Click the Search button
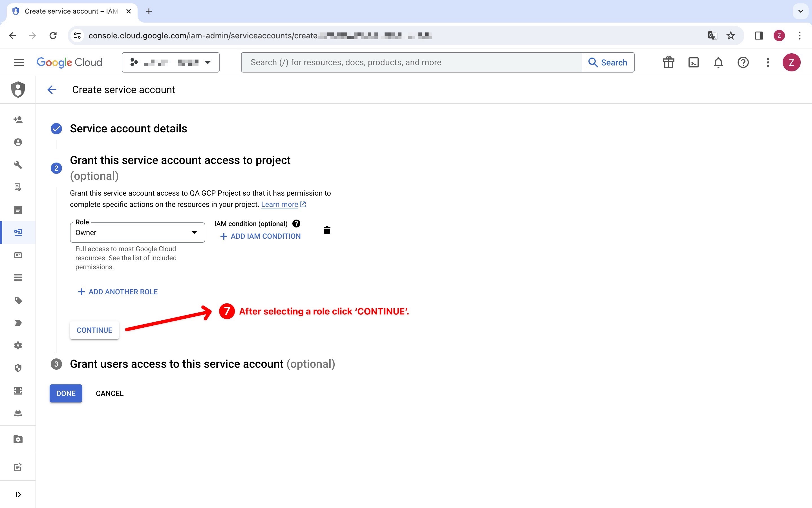Image resolution: width=812 pixels, height=508 pixels. 608,62
